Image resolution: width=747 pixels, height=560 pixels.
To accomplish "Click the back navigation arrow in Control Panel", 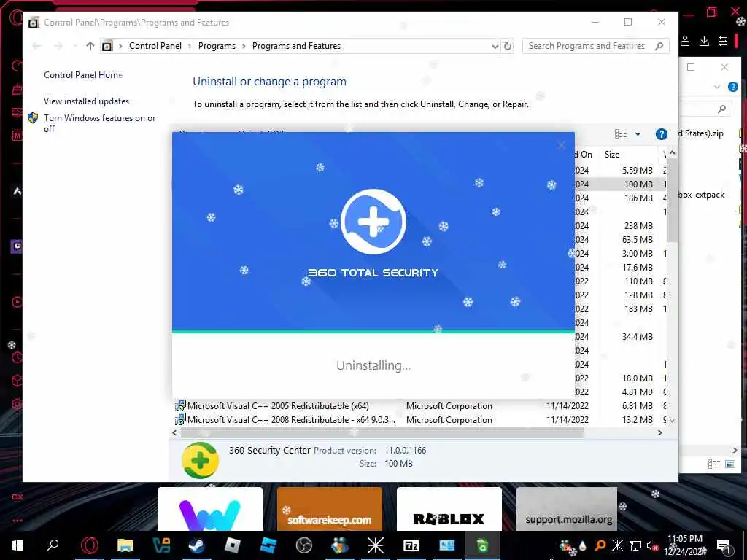I will pos(36,46).
